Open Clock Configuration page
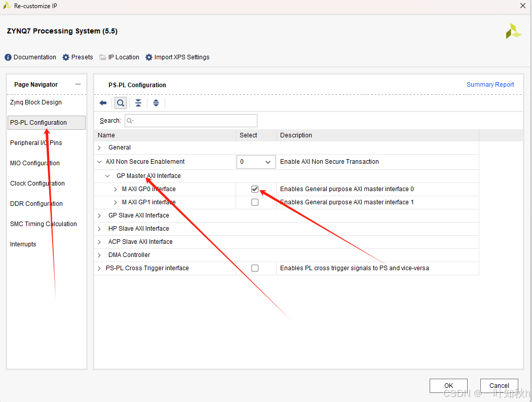The width and height of the screenshot is (532, 402). [x=37, y=184]
